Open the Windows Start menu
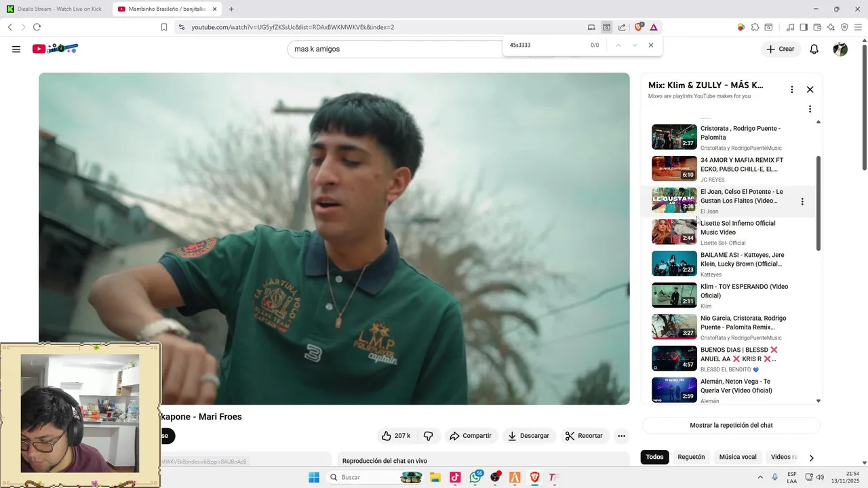This screenshot has width=868, height=488. 314,477
